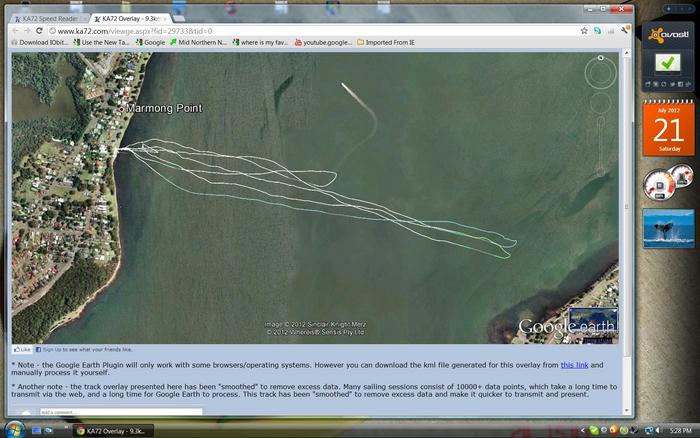Click the address bar showing www.ka72.com
700x438 pixels.
click(x=300, y=31)
